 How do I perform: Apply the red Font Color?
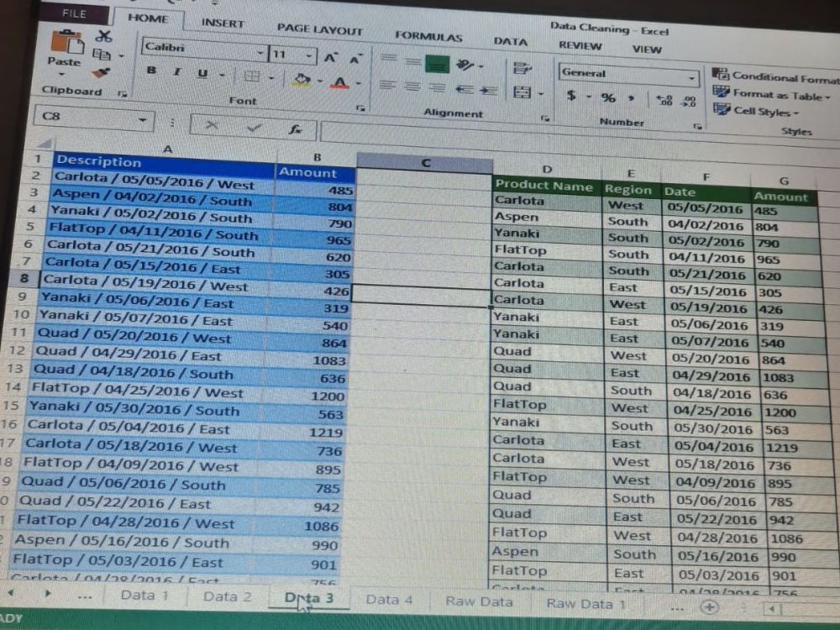point(340,82)
